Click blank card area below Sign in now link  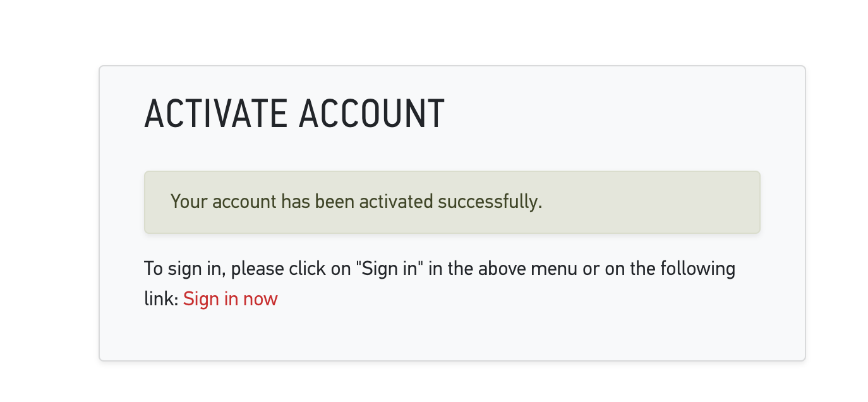(442, 335)
